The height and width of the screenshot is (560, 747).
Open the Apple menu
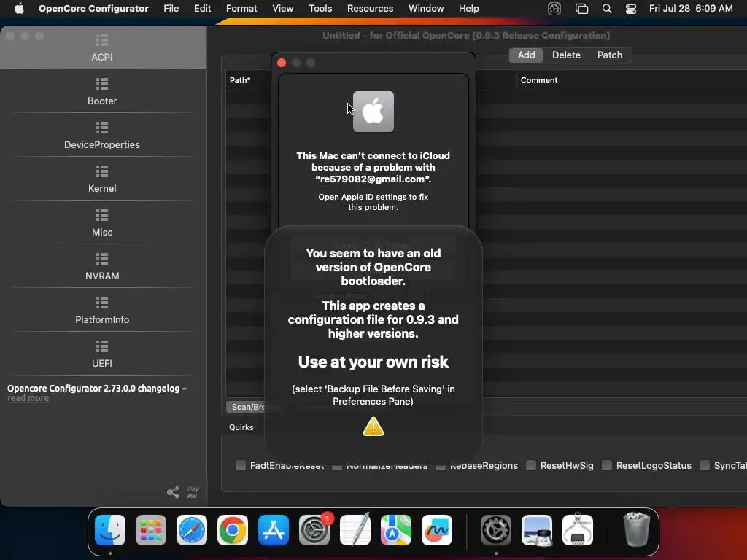pos(19,9)
